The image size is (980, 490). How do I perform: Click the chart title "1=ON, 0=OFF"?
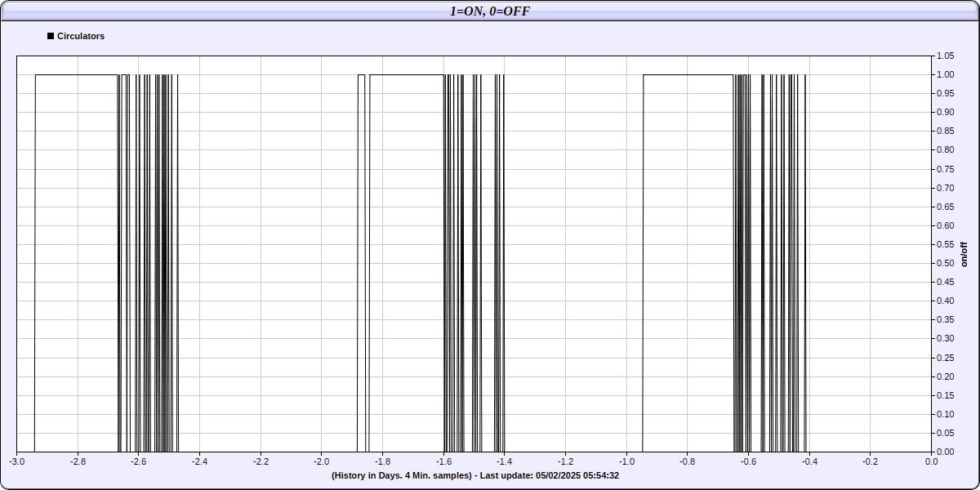(490, 11)
